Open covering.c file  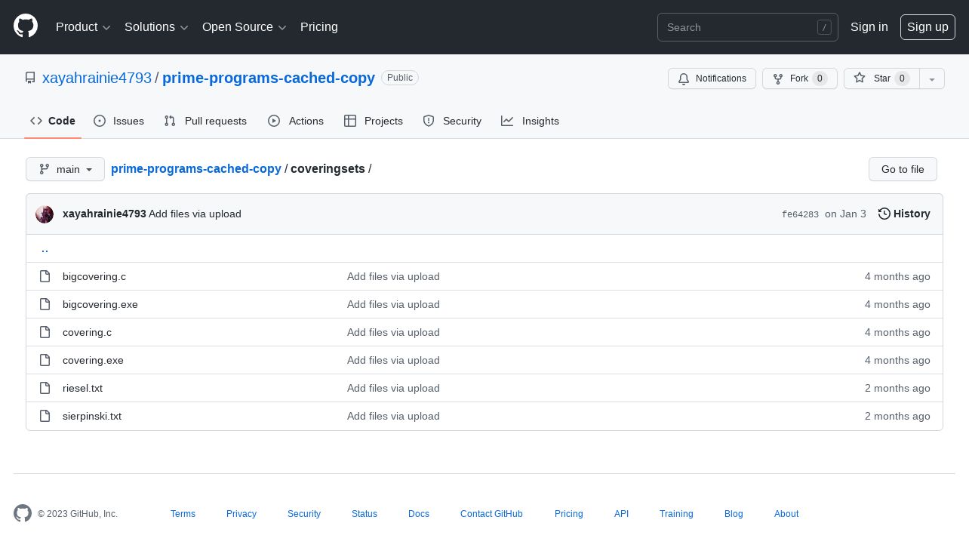click(87, 332)
